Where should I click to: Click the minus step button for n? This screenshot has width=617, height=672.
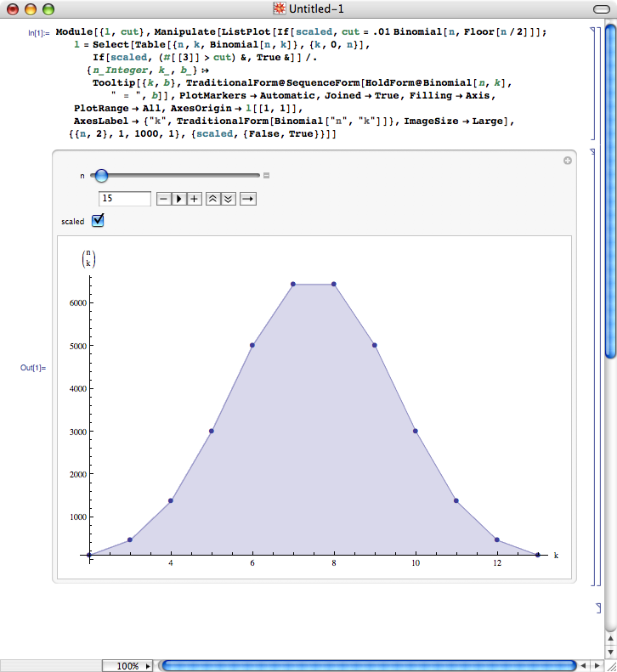(163, 199)
